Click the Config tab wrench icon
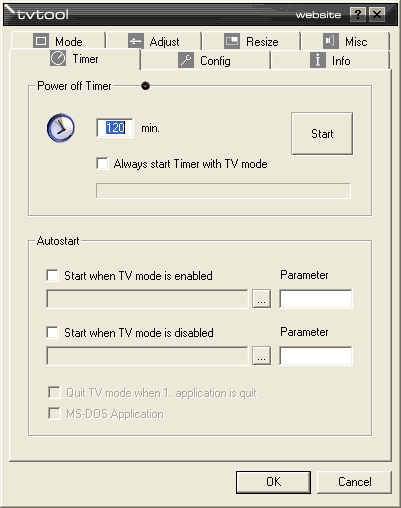 (x=186, y=60)
